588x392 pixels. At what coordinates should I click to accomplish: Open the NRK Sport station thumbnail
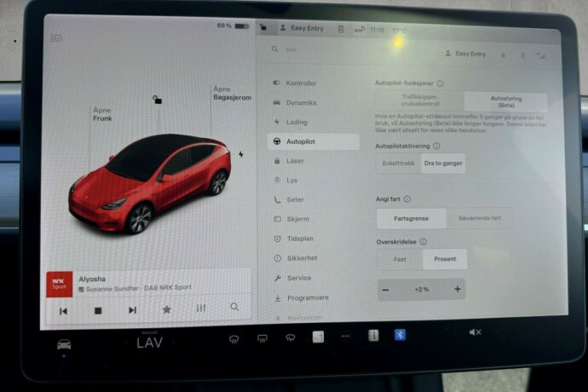(x=60, y=284)
